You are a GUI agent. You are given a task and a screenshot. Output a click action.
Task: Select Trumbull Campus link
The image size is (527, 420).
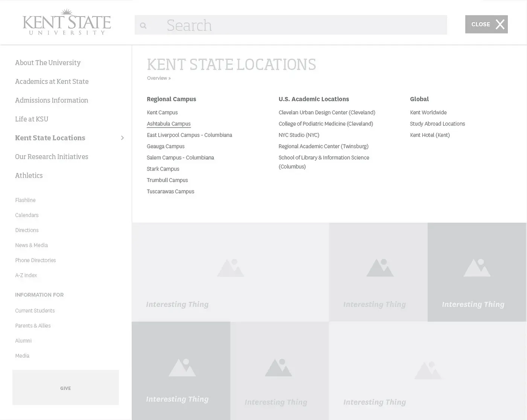[167, 180]
